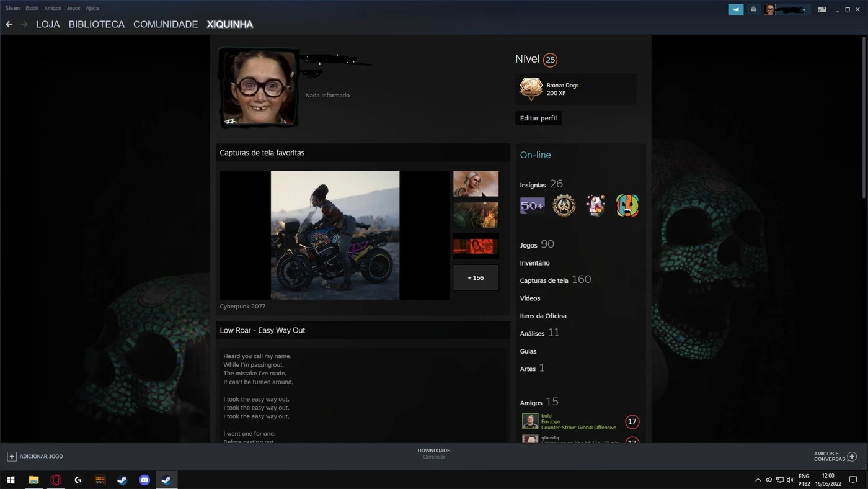The height and width of the screenshot is (489, 868).
Task: Open the white-haired woman screenshot thumbnail
Action: pyautogui.click(x=476, y=184)
